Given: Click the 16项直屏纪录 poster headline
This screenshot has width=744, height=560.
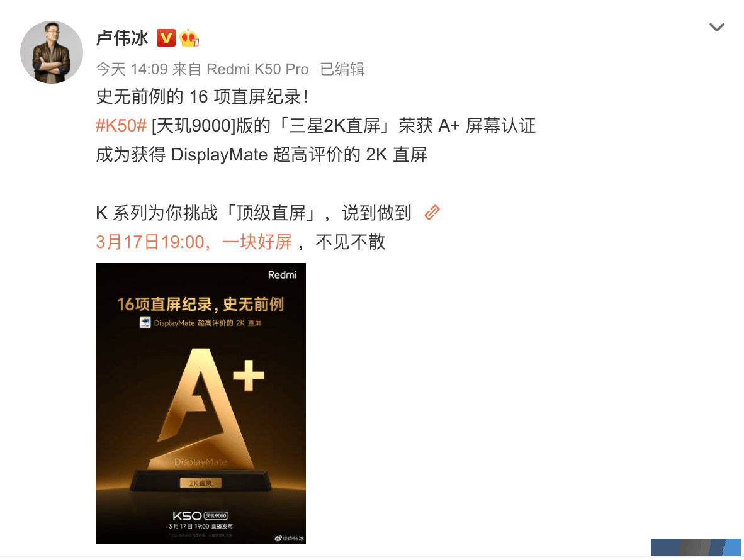Looking at the screenshot, I should point(201,304).
